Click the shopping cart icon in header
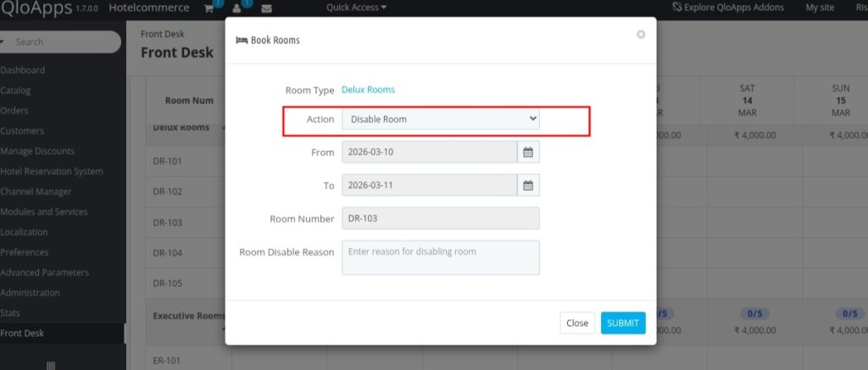The height and width of the screenshot is (370, 868). tap(209, 8)
